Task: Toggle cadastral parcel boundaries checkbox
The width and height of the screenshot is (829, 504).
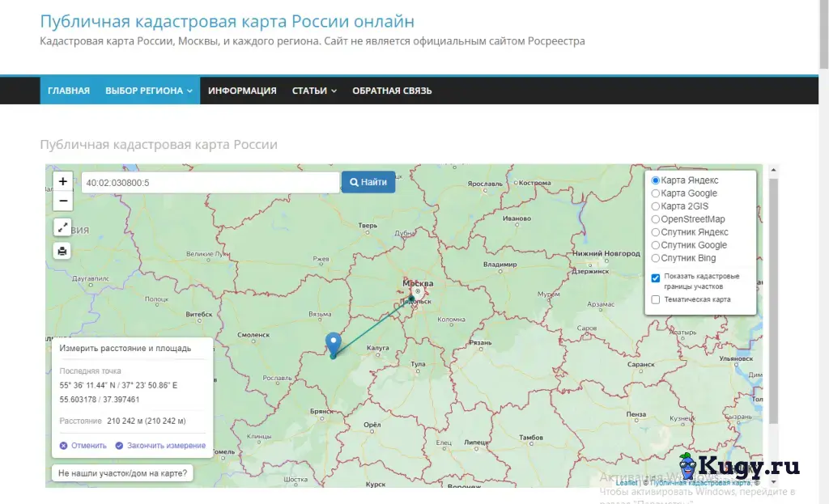Action: (x=656, y=277)
